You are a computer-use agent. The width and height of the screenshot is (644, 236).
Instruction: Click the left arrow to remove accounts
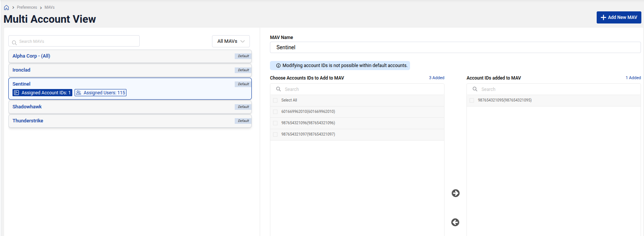(455, 222)
